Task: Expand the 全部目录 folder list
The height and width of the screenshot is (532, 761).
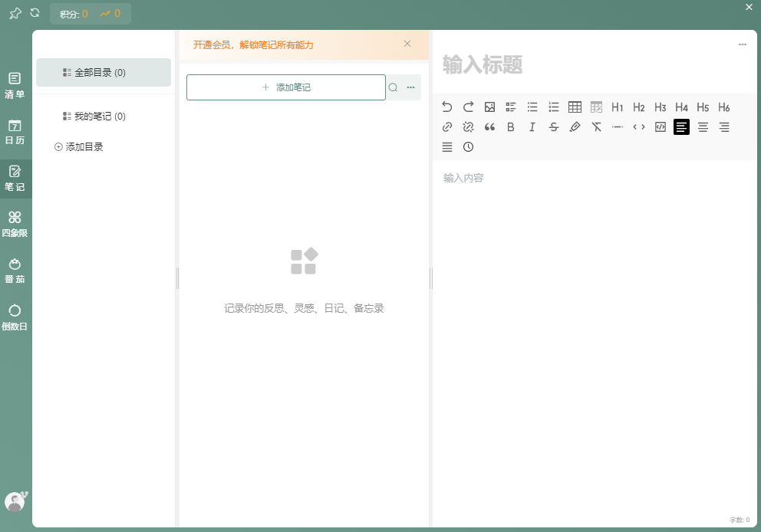Action: pyautogui.click(x=103, y=72)
